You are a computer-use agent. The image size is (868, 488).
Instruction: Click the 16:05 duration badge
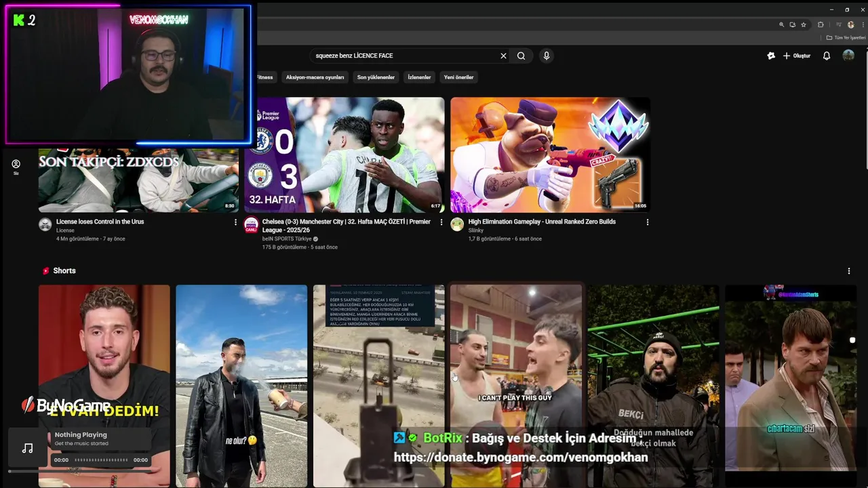(640, 206)
